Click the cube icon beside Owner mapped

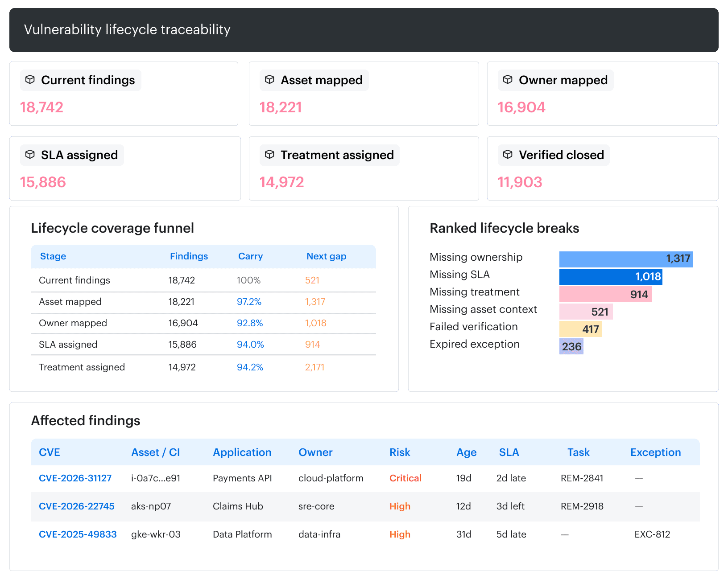[x=508, y=80]
